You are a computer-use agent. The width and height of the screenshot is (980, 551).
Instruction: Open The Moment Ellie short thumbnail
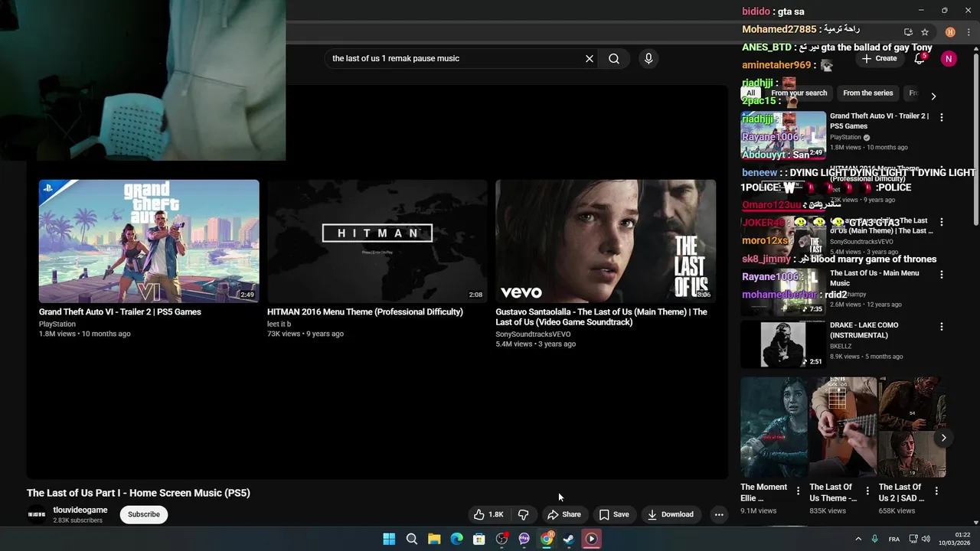tap(773, 427)
